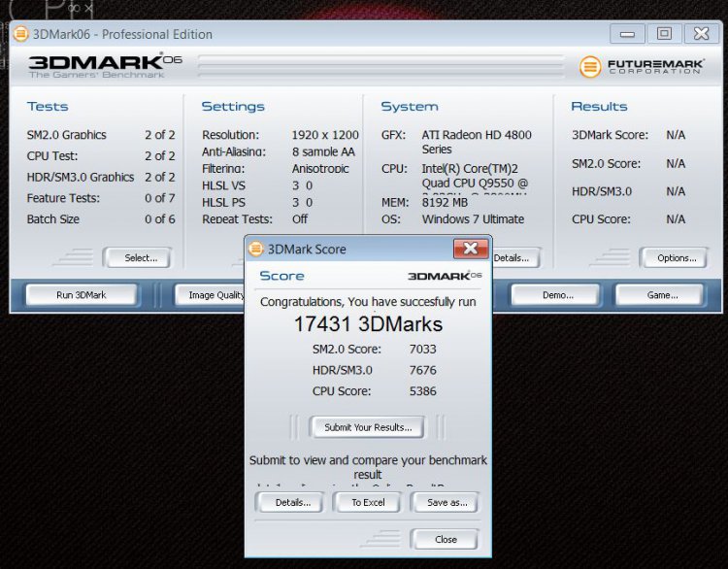Image resolution: width=728 pixels, height=569 pixels.
Task: Close the 3DMark Score dialog with red X
Action: coord(471,249)
